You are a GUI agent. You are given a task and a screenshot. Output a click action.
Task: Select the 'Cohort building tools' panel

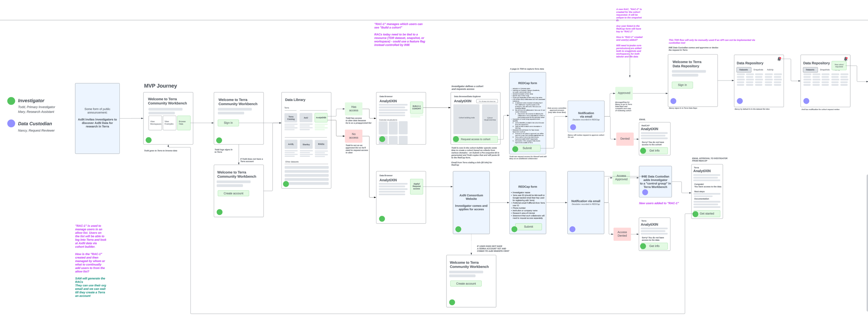pos(466,119)
